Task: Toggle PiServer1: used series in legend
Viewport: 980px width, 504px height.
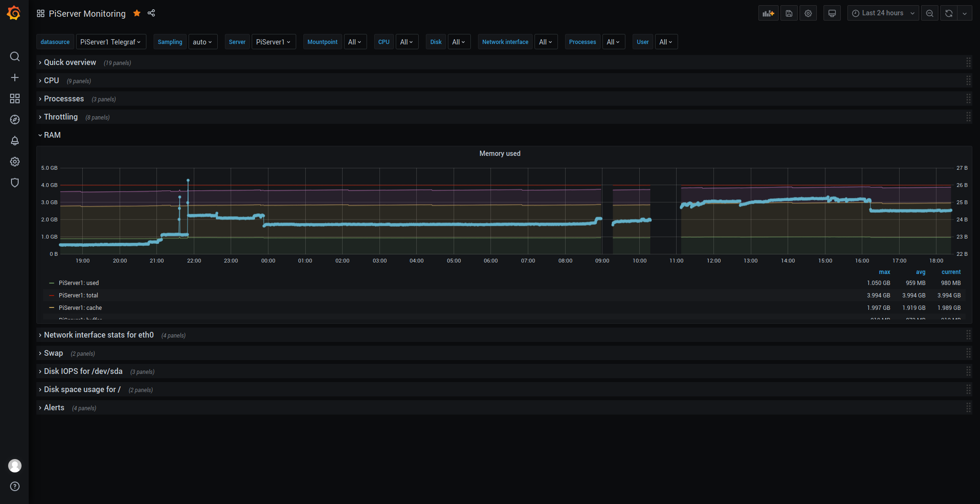Action: 78,283
